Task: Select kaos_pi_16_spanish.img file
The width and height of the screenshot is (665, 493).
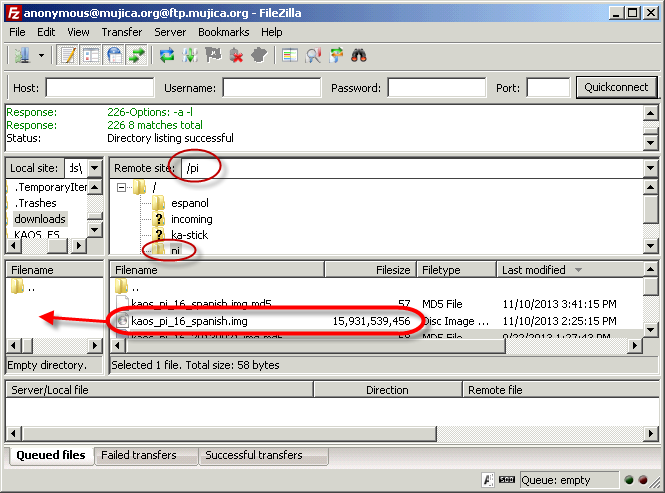Action: pos(189,321)
